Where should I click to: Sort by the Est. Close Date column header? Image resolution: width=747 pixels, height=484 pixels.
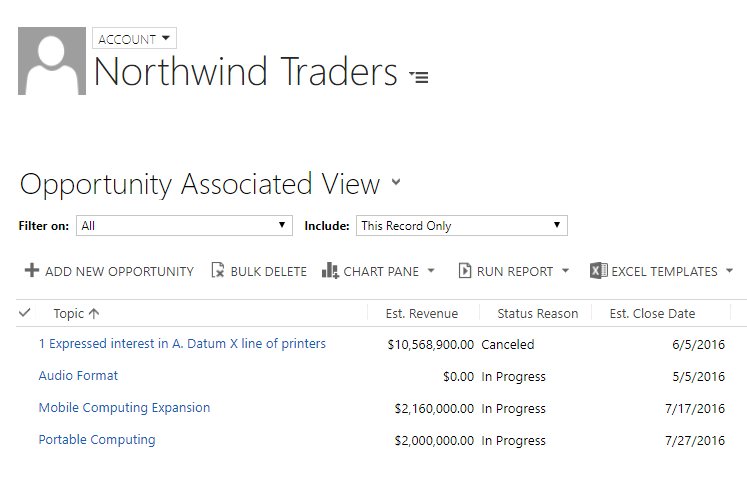(x=653, y=313)
